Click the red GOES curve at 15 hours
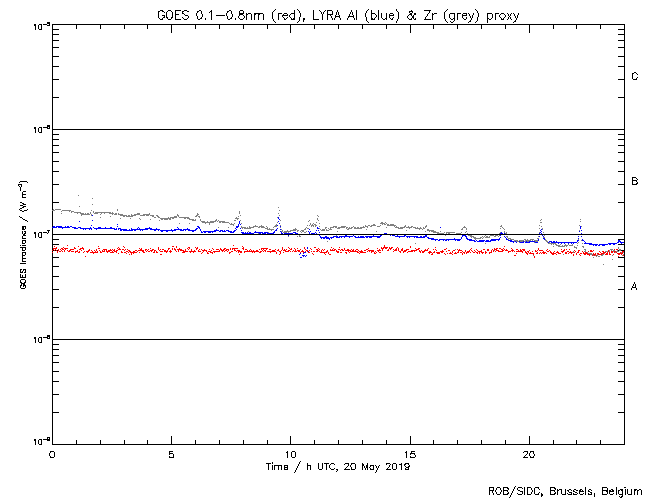The width and height of the screenshot is (650, 500). coord(410,250)
